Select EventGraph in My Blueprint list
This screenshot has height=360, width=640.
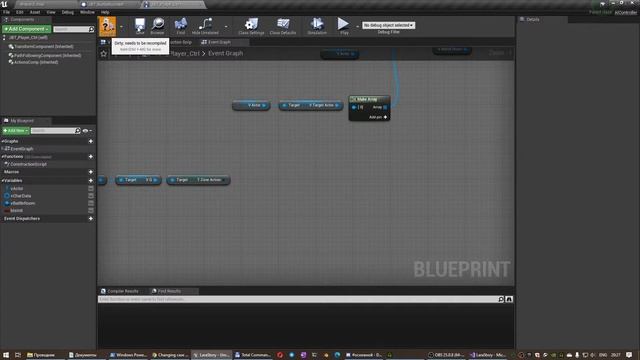coord(19,149)
